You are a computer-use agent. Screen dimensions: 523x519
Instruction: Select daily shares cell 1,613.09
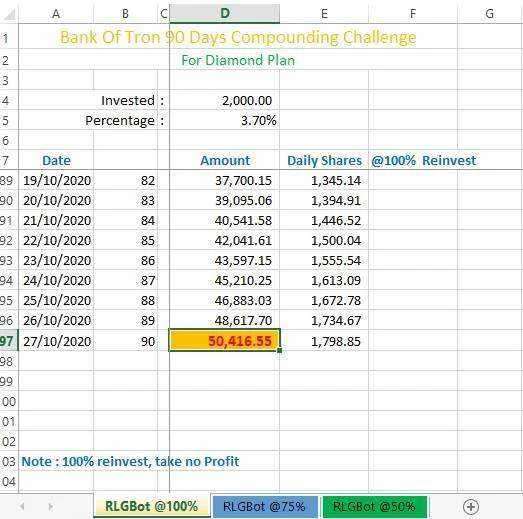click(x=324, y=281)
